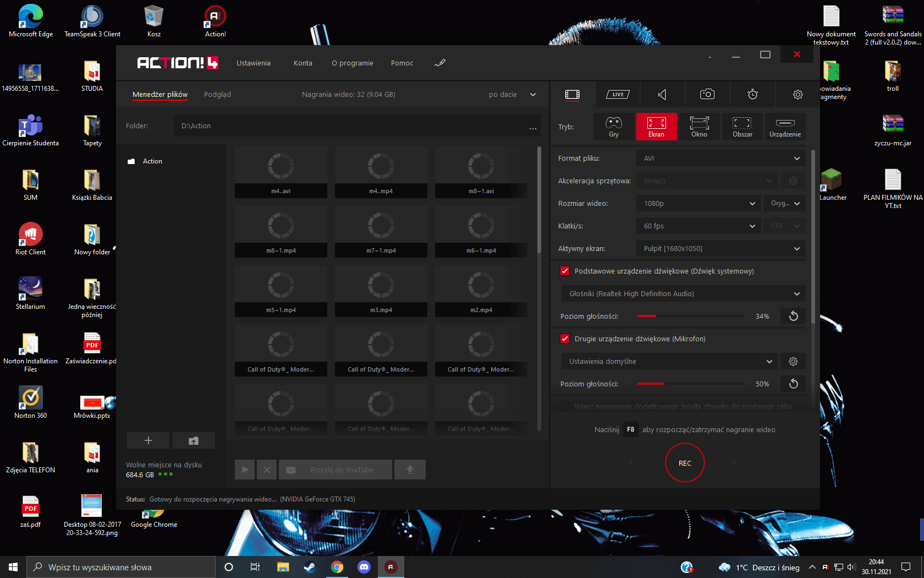
Task: Adjust the microphone volume slider
Action: (x=690, y=384)
